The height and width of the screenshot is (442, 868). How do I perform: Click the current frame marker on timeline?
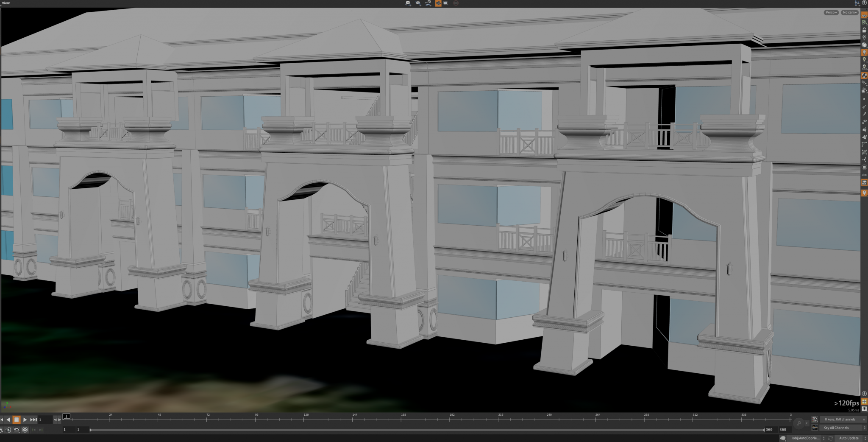(x=67, y=416)
